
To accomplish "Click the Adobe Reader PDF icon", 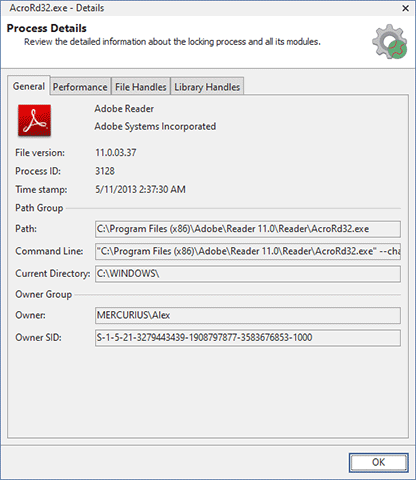I will point(34,120).
